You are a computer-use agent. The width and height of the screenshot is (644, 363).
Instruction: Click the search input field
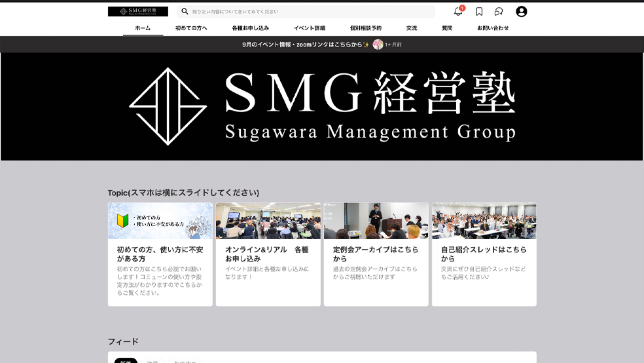click(x=306, y=12)
